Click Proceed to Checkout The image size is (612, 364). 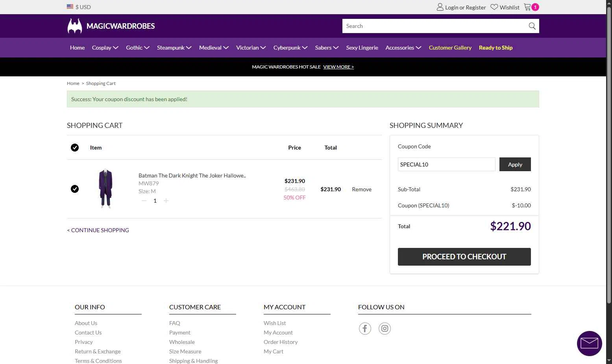[x=464, y=257]
